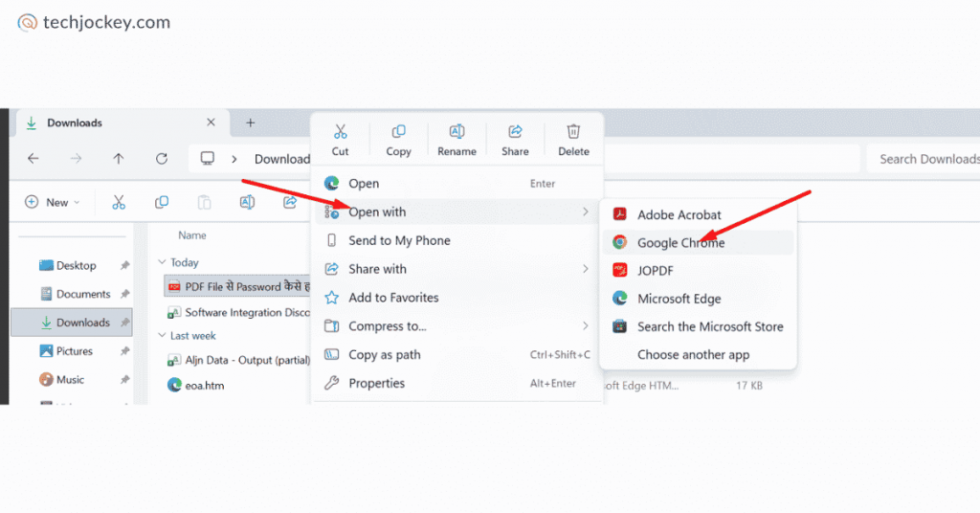The height and width of the screenshot is (513, 980).
Task: Close the Downloads tab
Action: (x=211, y=123)
